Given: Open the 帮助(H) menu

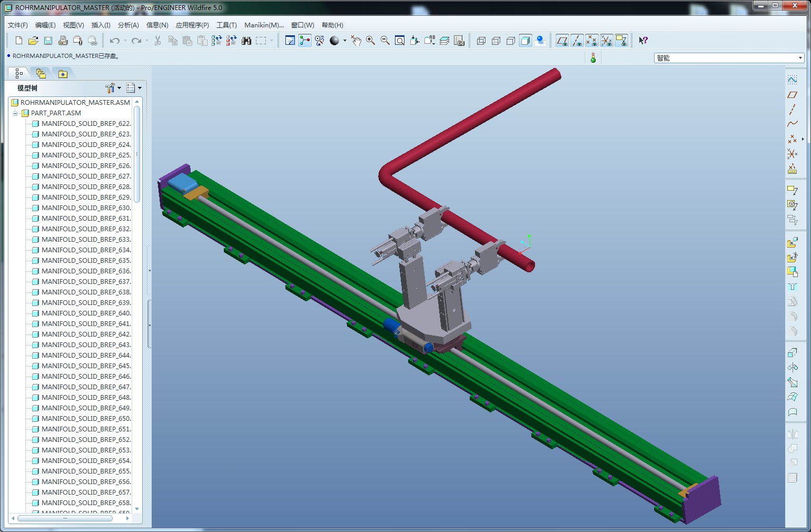Looking at the screenshot, I should pyautogui.click(x=332, y=25).
